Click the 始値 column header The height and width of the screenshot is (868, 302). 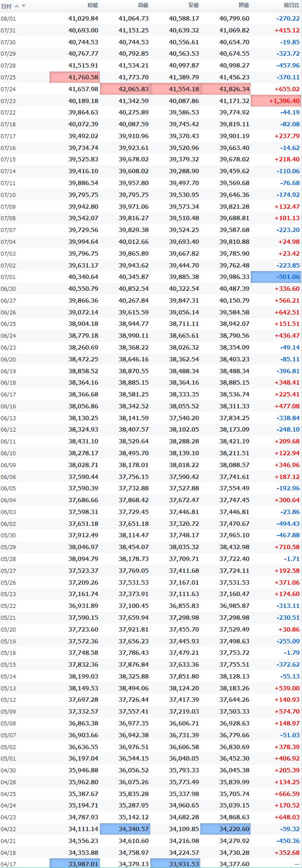[93, 6]
